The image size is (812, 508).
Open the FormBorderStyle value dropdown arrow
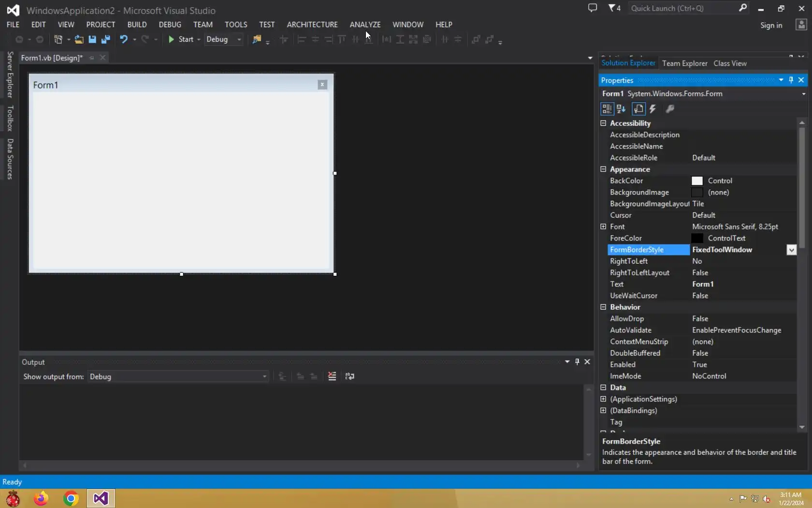[x=791, y=250]
